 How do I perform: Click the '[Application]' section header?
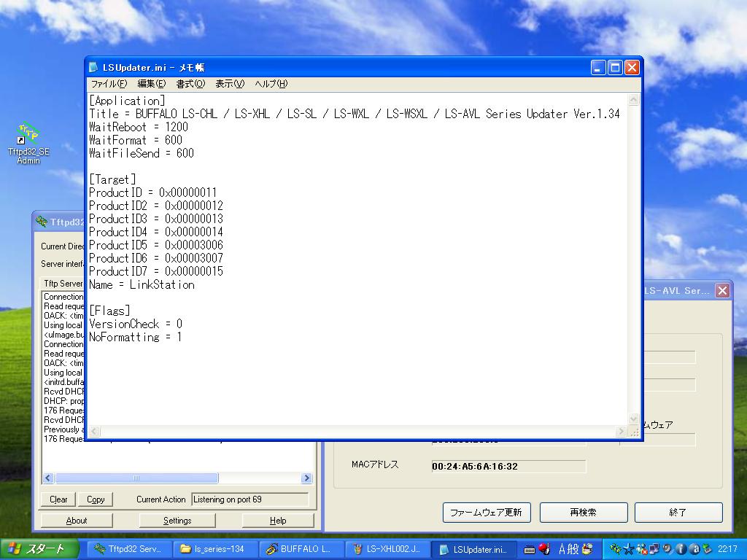pos(127,101)
